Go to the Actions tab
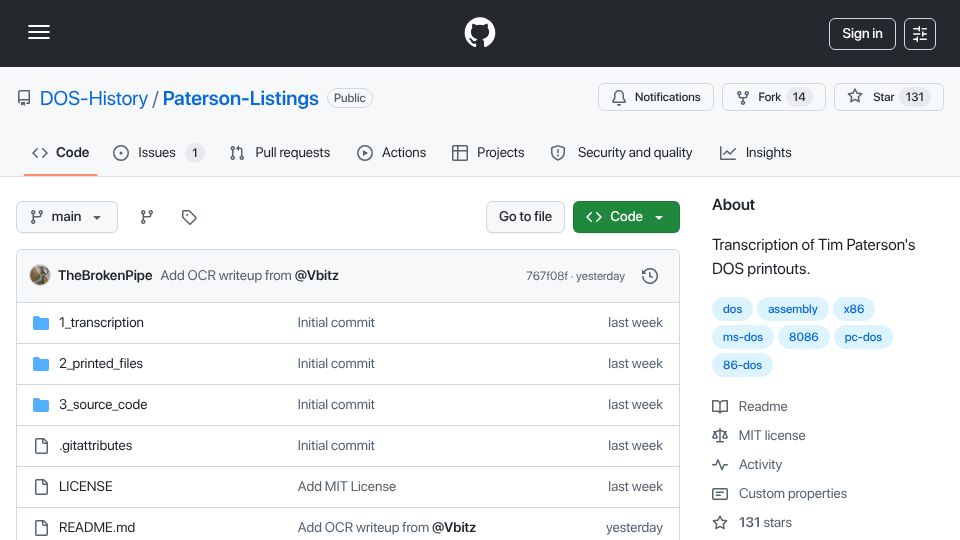 (x=391, y=152)
